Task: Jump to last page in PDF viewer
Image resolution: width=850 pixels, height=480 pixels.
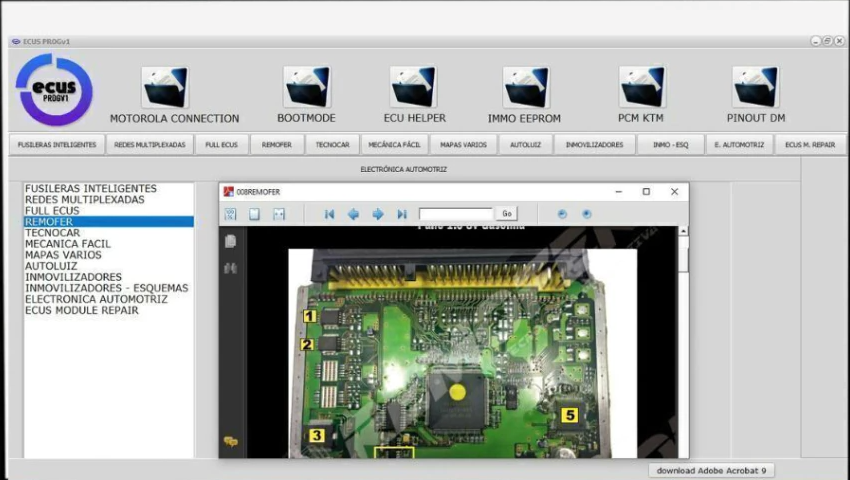Action: pos(402,214)
